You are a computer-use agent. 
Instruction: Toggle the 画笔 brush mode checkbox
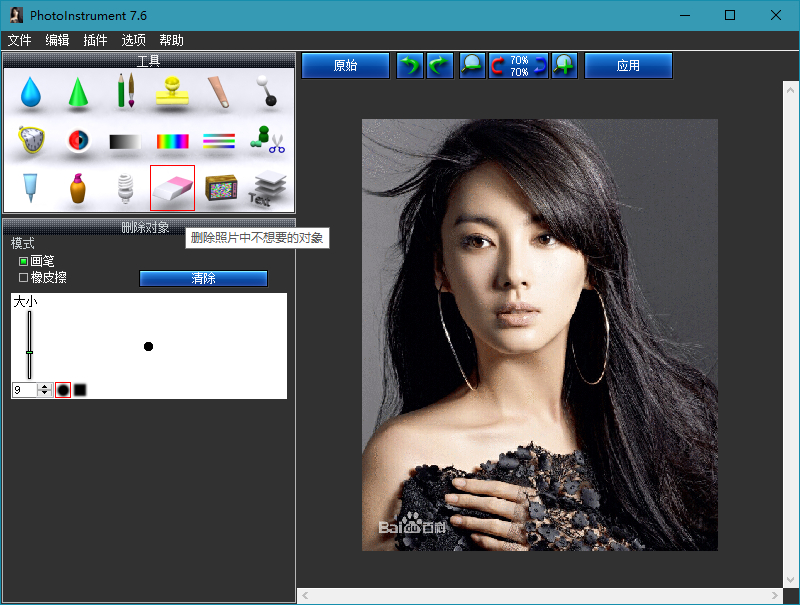[23, 261]
